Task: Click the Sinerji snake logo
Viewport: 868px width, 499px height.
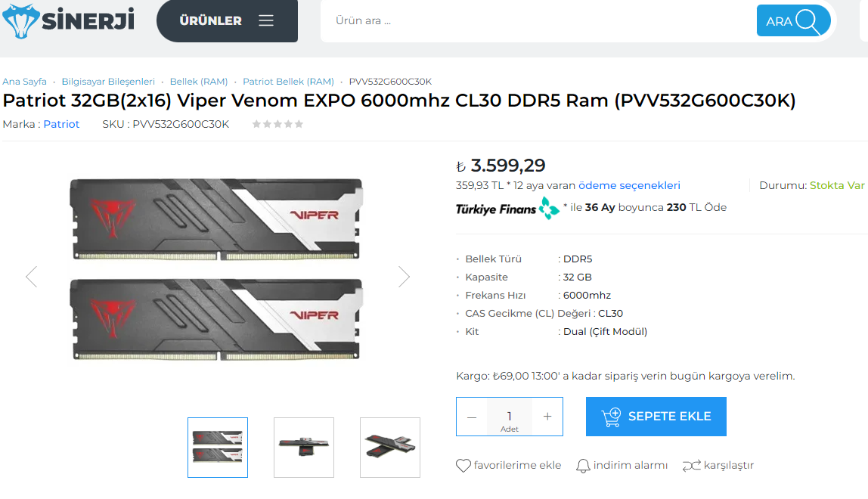Action: point(68,21)
